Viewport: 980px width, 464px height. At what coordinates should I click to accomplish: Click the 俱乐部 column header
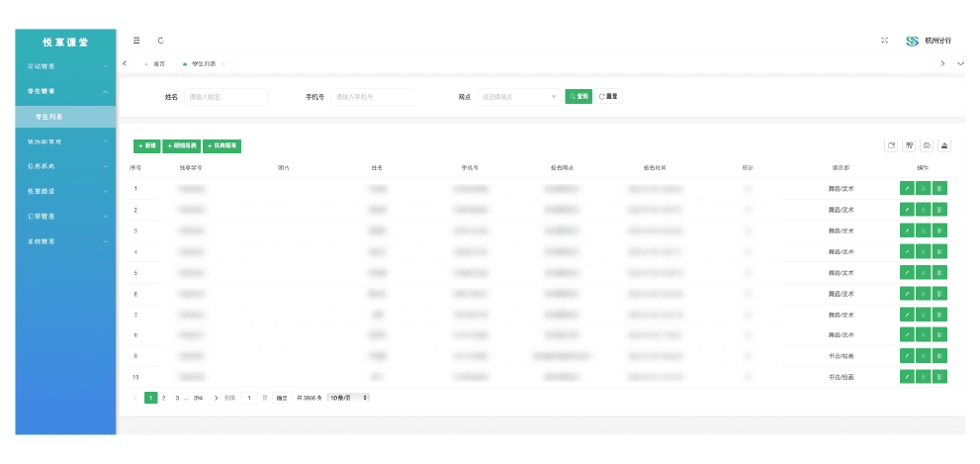pyautogui.click(x=840, y=168)
